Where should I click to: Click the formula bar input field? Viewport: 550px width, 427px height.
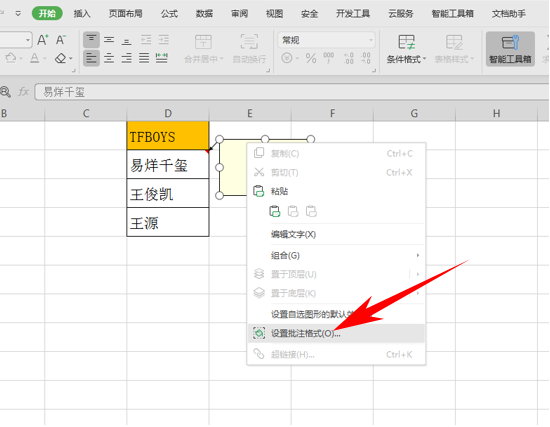click(292, 92)
